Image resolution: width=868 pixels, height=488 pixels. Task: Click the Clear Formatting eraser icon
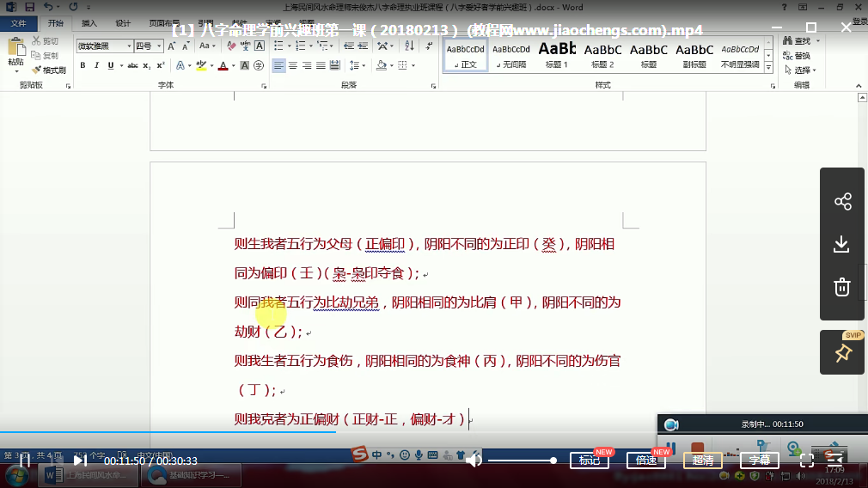231,46
